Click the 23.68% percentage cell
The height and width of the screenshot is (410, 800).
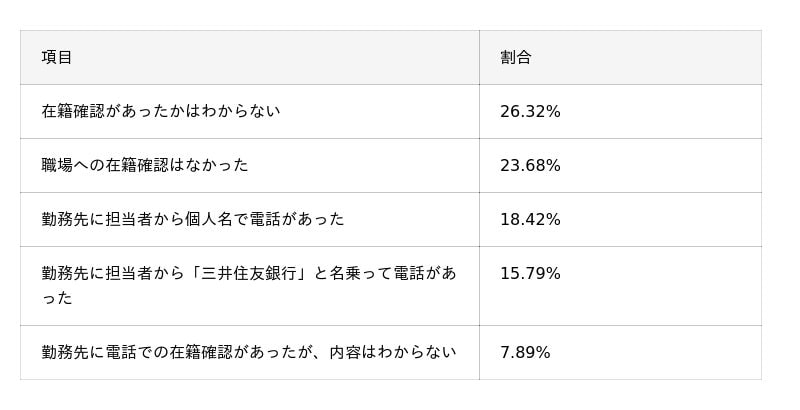click(x=530, y=165)
